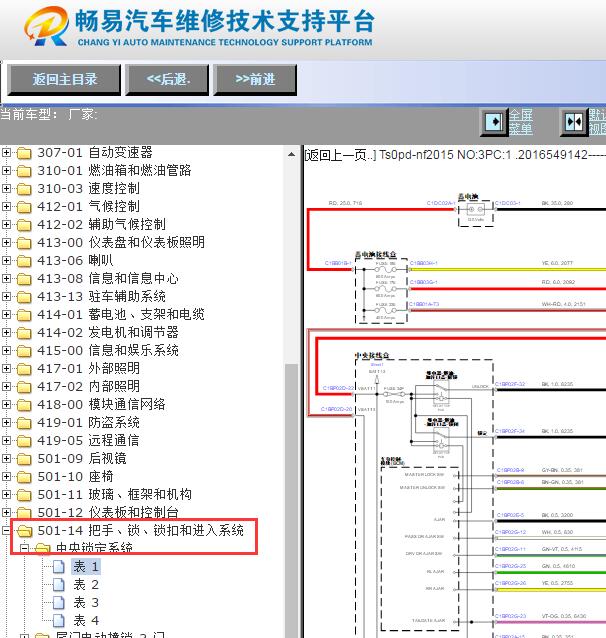Click the 中央接线盒 label in diagram
606x638 pixels.
(372, 355)
